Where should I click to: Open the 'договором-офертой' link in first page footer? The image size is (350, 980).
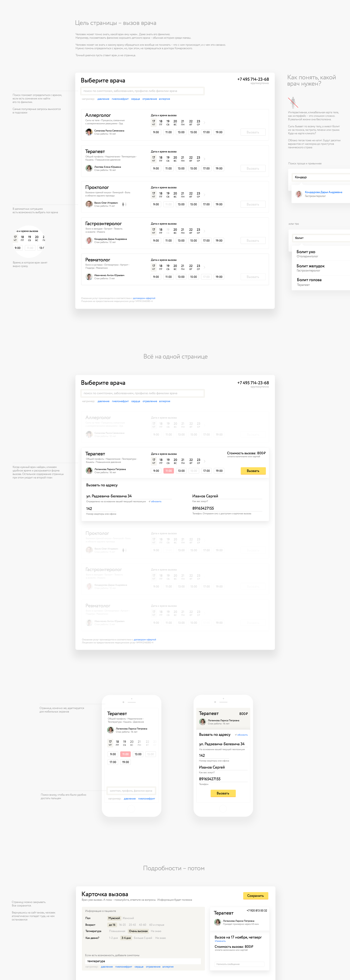click(144, 298)
